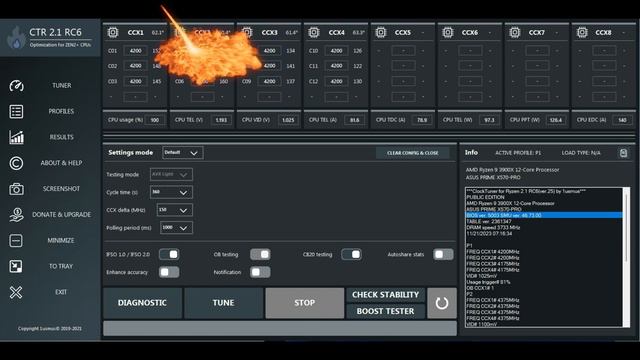
Task: Toggle the OB testing switch
Action: point(260,254)
